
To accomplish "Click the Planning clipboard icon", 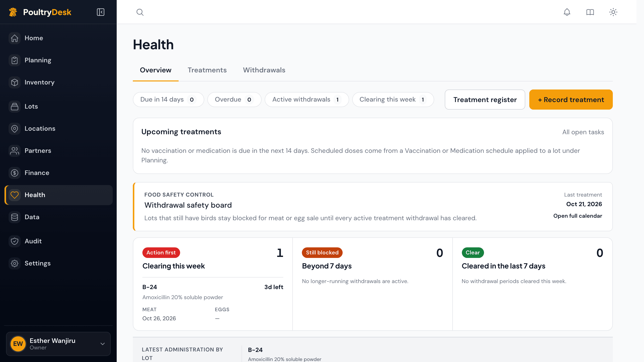I will (x=15, y=60).
